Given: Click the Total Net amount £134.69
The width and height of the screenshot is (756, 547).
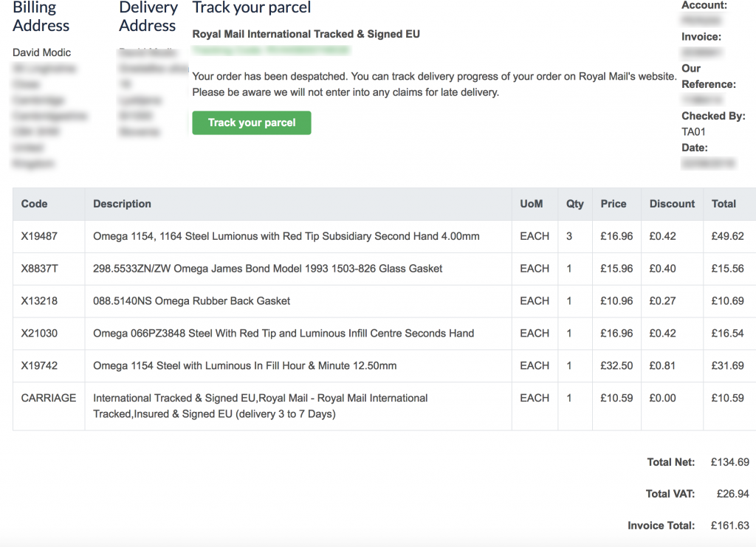Looking at the screenshot, I should click(730, 462).
